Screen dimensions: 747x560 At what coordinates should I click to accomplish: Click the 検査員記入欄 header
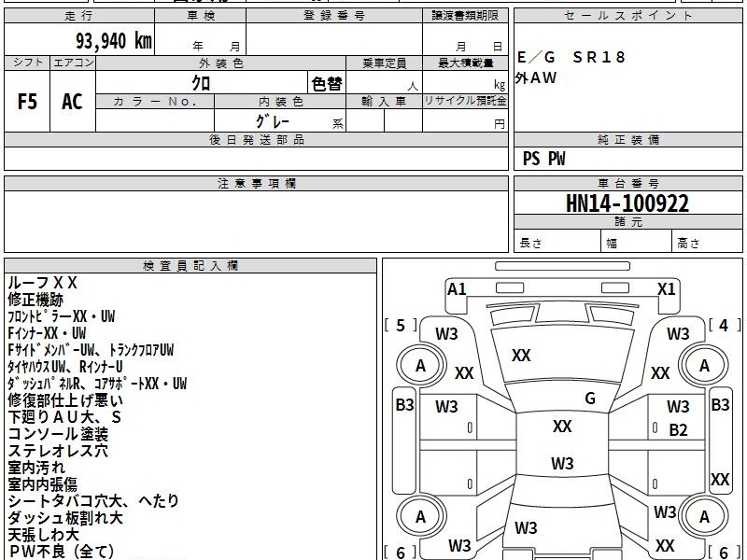pos(190,266)
